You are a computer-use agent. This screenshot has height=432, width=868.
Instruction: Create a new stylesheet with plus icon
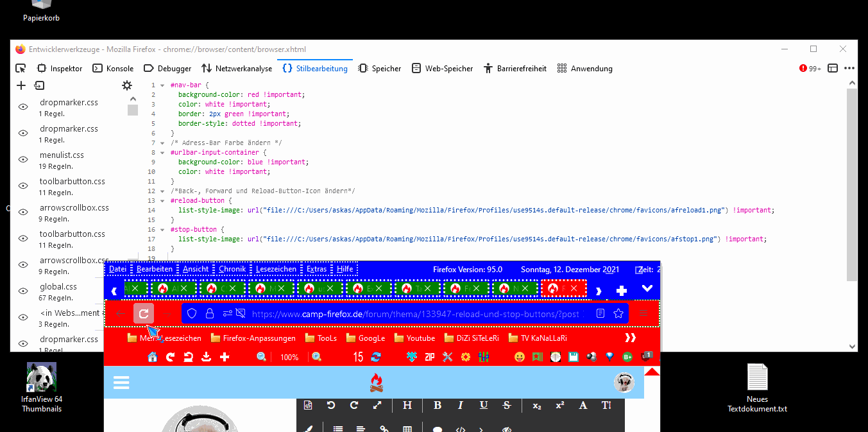pyautogui.click(x=21, y=85)
